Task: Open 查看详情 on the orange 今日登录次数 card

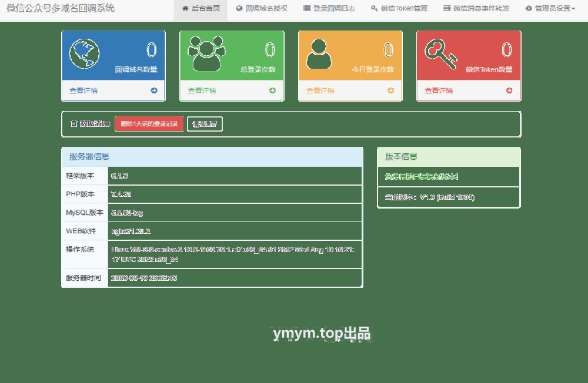Action: tap(320, 90)
